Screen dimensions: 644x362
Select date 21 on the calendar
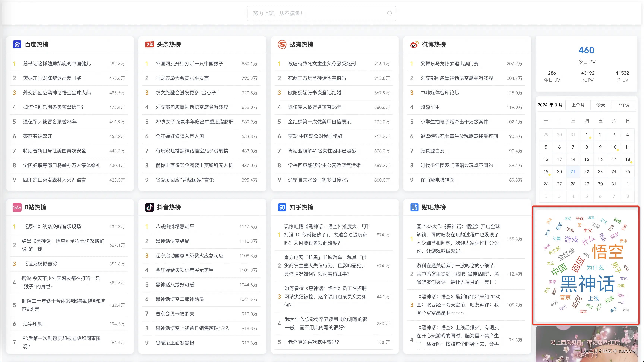click(573, 171)
